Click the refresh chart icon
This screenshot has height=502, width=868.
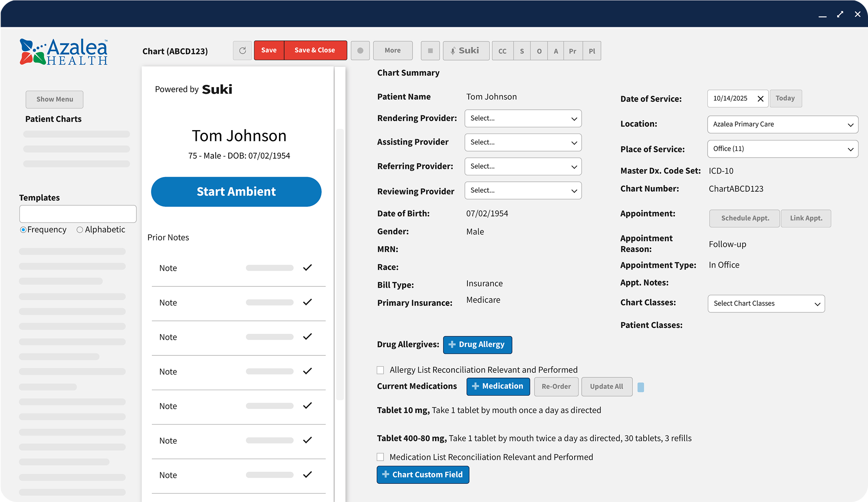tap(242, 51)
